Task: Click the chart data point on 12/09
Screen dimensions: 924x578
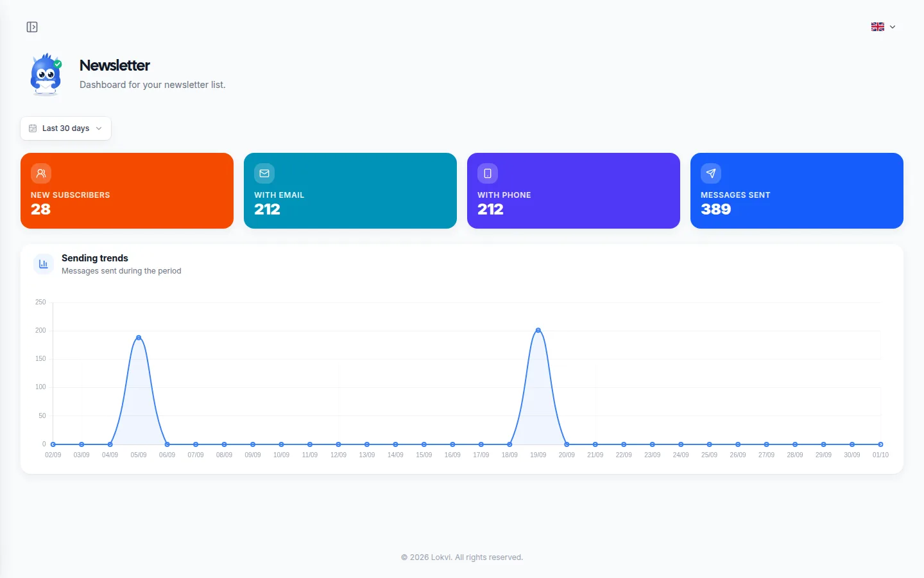Action: pos(338,444)
